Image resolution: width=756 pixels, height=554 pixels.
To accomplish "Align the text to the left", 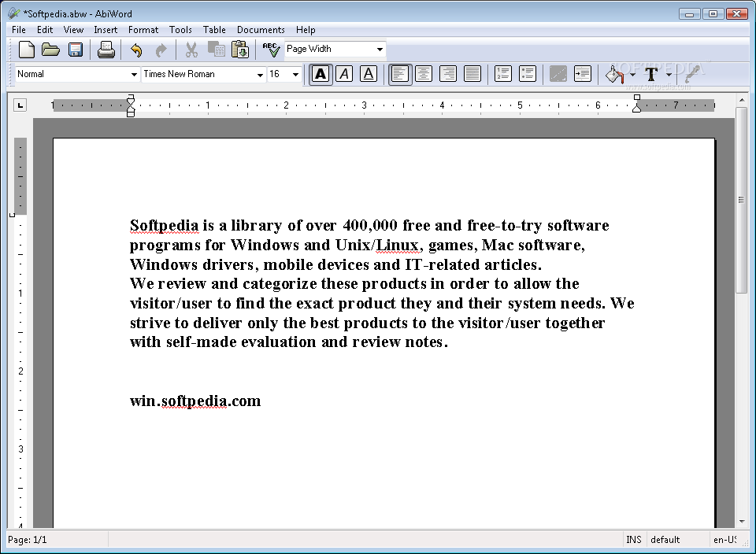I will 400,74.
